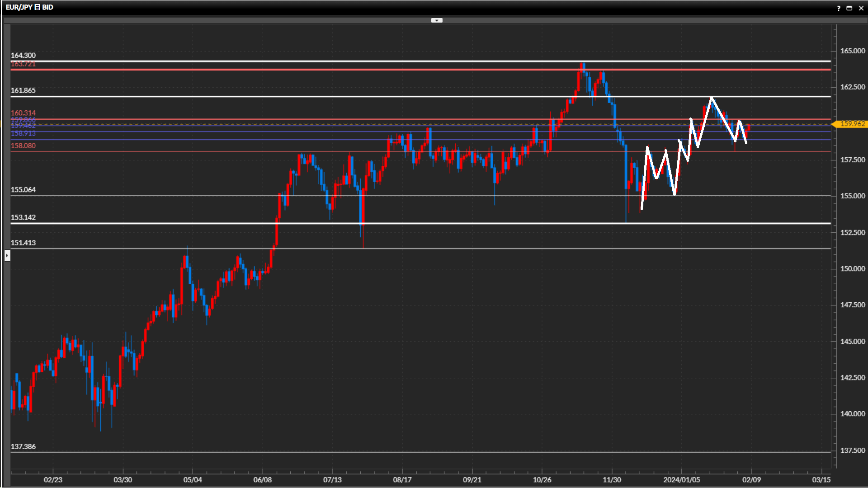This screenshot has width=868, height=488.
Task: Click the 11/30 date on time axis
Action: coord(612,480)
